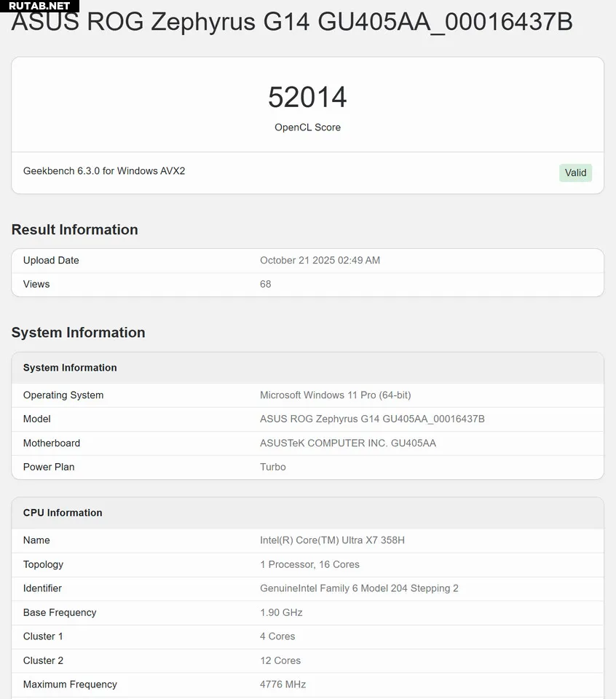Click the RUTAB.NET watermark logo
The height and width of the screenshot is (699, 616).
coord(39,6)
